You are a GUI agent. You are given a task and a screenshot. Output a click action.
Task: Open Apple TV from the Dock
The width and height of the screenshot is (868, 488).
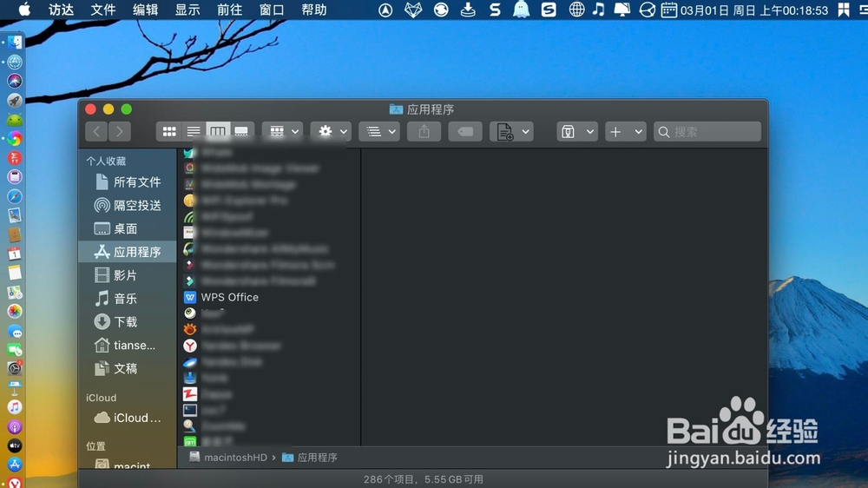(x=15, y=446)
